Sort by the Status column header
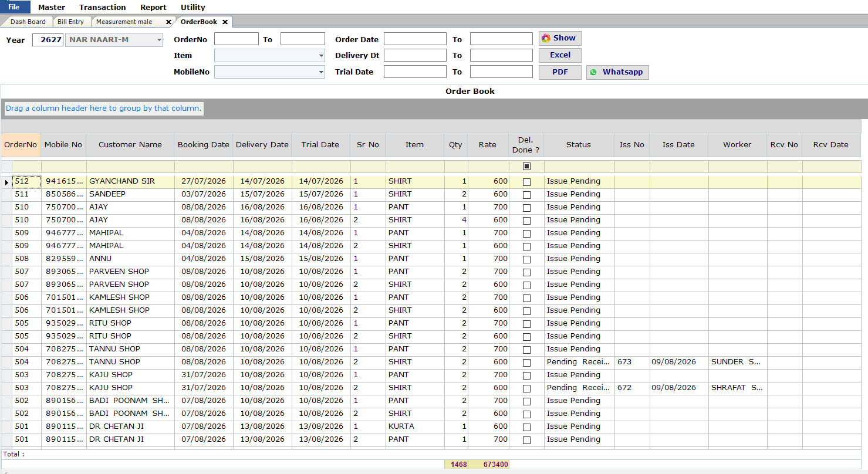This screenshot has height=474, width=868. click(x=579, y=145)
